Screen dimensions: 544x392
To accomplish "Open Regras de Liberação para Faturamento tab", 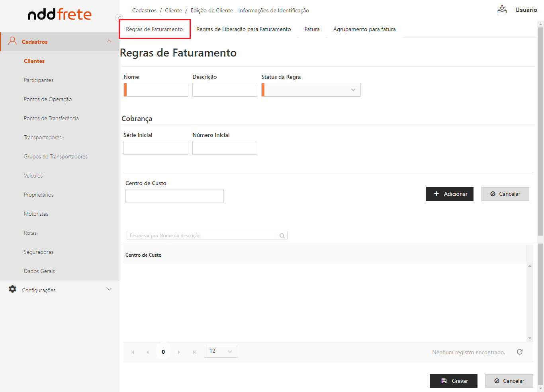I will pos(243,29).
